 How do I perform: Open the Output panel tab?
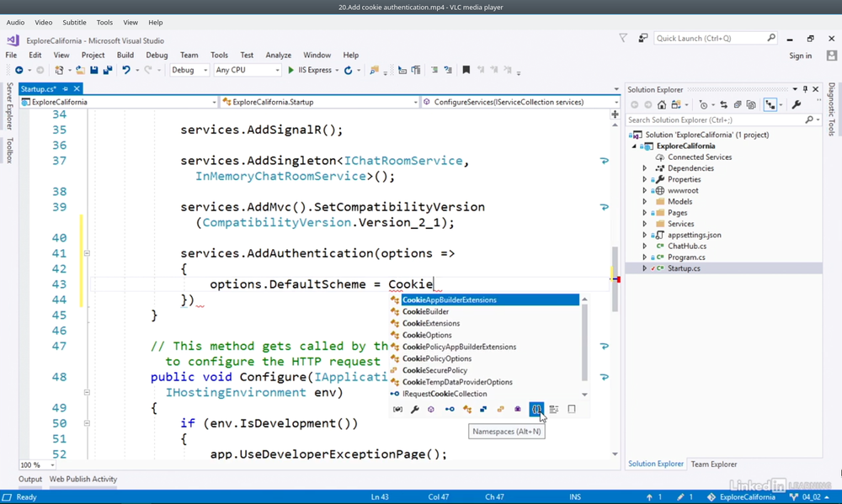pyautogui.click(x=30, y=480)
